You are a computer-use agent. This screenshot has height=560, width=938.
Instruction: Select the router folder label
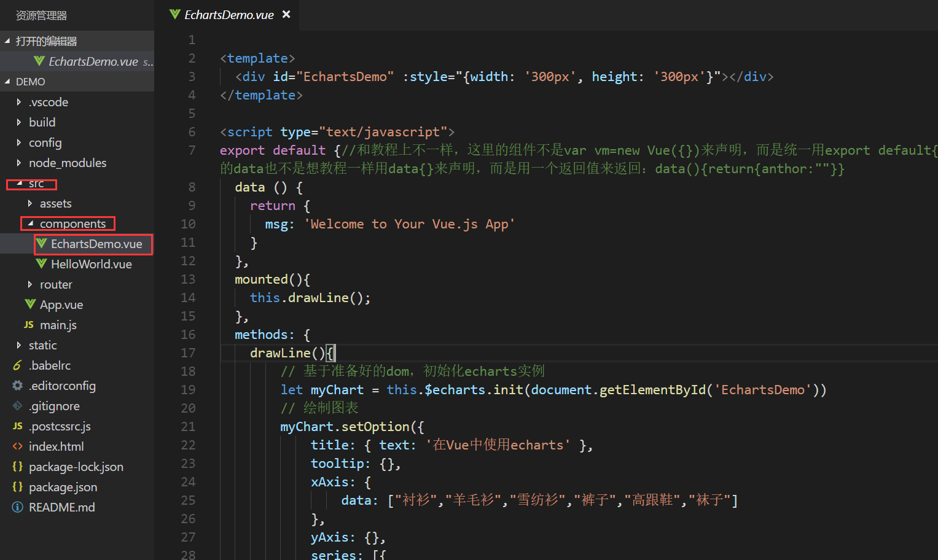point(56,284)
